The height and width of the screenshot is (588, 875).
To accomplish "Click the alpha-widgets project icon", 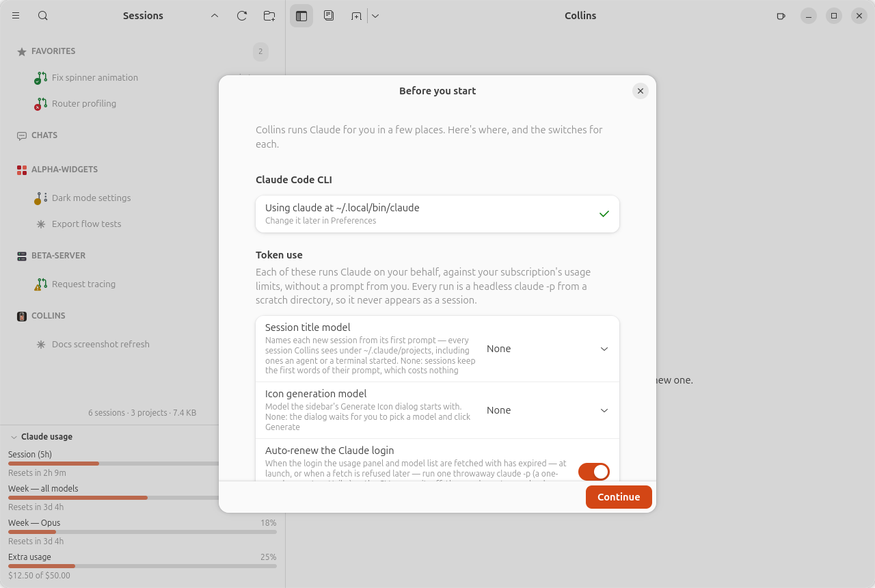I will (22, 170).
